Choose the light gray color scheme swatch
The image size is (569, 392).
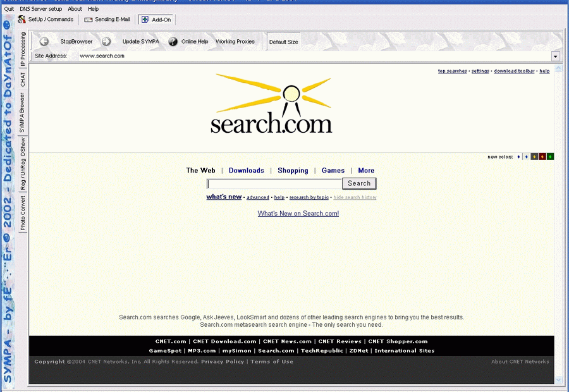[x=526, y=157]
